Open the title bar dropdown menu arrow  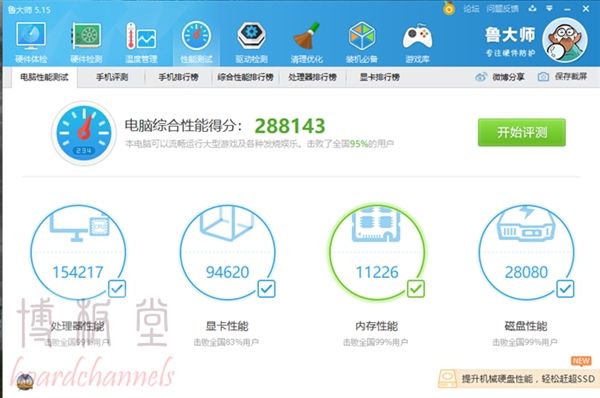(549, 8)
